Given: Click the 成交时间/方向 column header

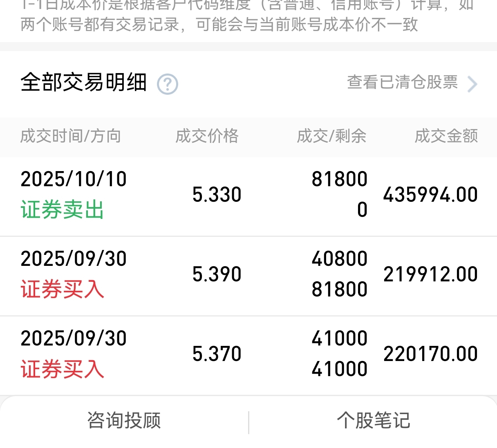Looking at the screenshot, I should point(71,136).
